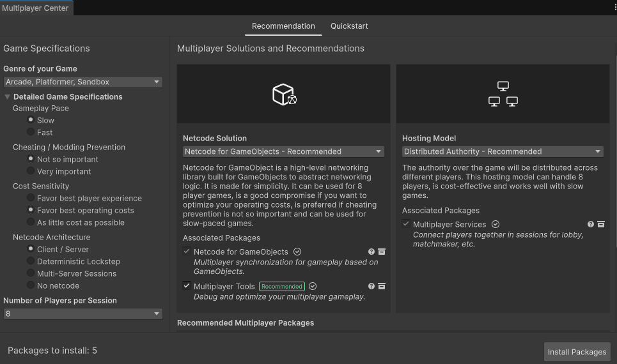
Task: Click the Install Packages button
Action: pos(577,352)
